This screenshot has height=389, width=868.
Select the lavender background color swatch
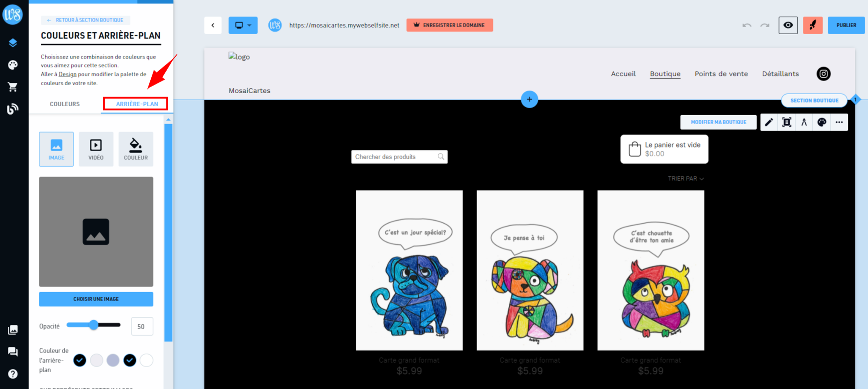coord(113,360)
